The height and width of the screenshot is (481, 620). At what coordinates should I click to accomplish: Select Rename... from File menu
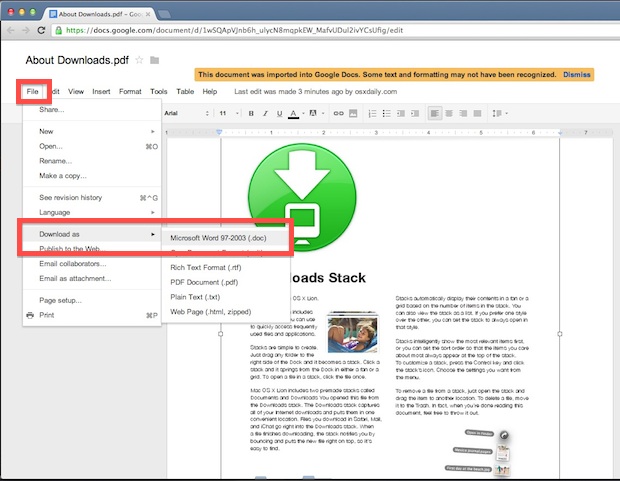(x=92, y=161)
